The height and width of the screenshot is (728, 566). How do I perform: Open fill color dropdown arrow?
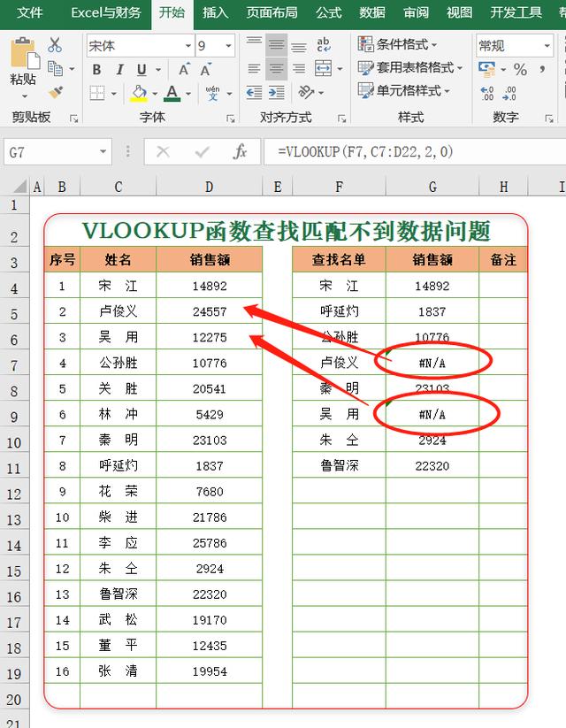(x=155, y=94)
